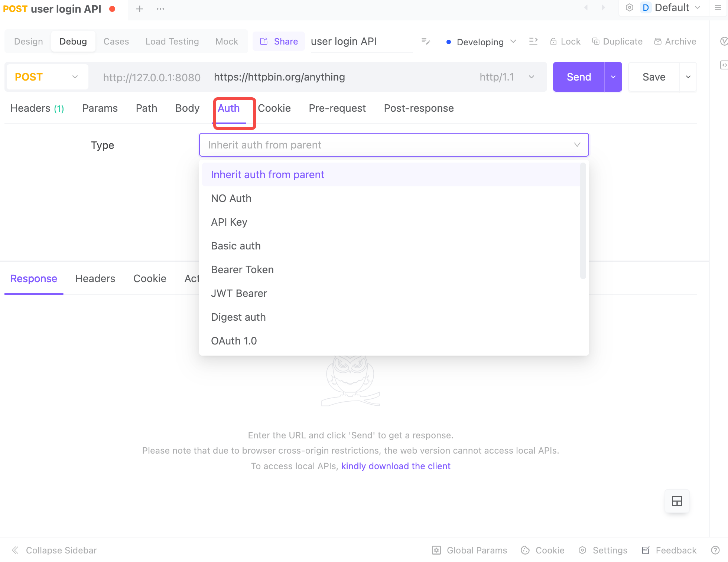The width and height of the screenshot is (728, 562).
Task: Select JWT Bearer from the auth list
Action: click(x=239, y=293)
